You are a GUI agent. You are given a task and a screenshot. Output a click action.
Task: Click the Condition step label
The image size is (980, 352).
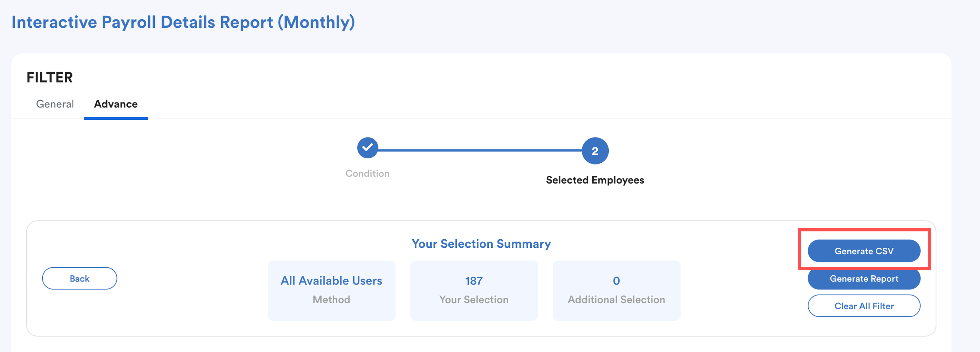(x=367, y=173)
